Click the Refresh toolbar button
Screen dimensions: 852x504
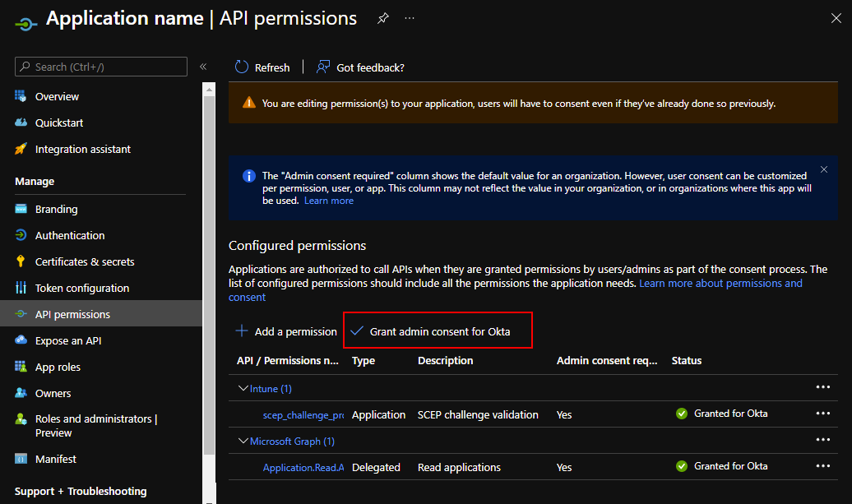click(262, 67)
